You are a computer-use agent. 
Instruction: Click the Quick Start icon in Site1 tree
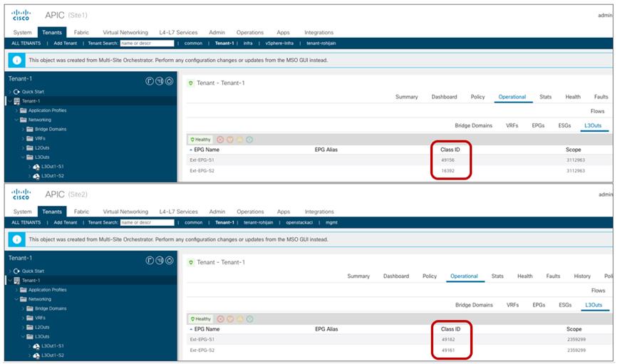pos(16,92)
